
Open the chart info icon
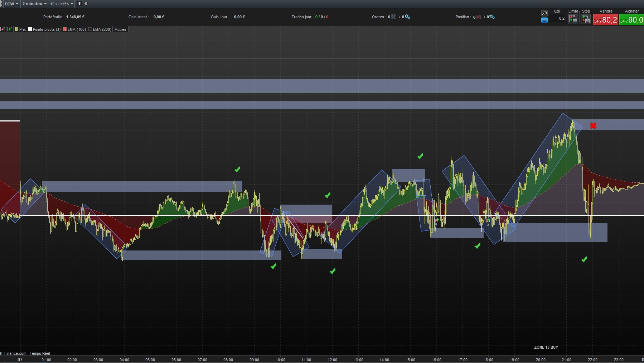(79, 4)
